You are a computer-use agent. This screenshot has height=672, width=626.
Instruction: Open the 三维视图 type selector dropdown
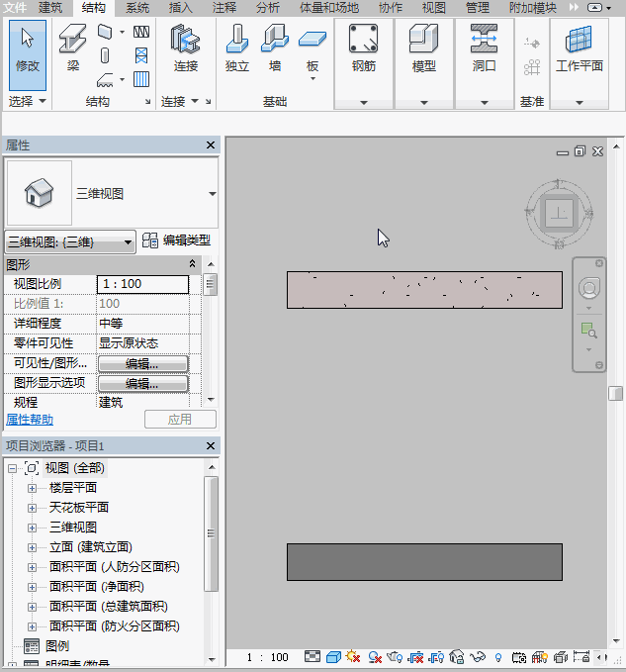tap(212, 194)
